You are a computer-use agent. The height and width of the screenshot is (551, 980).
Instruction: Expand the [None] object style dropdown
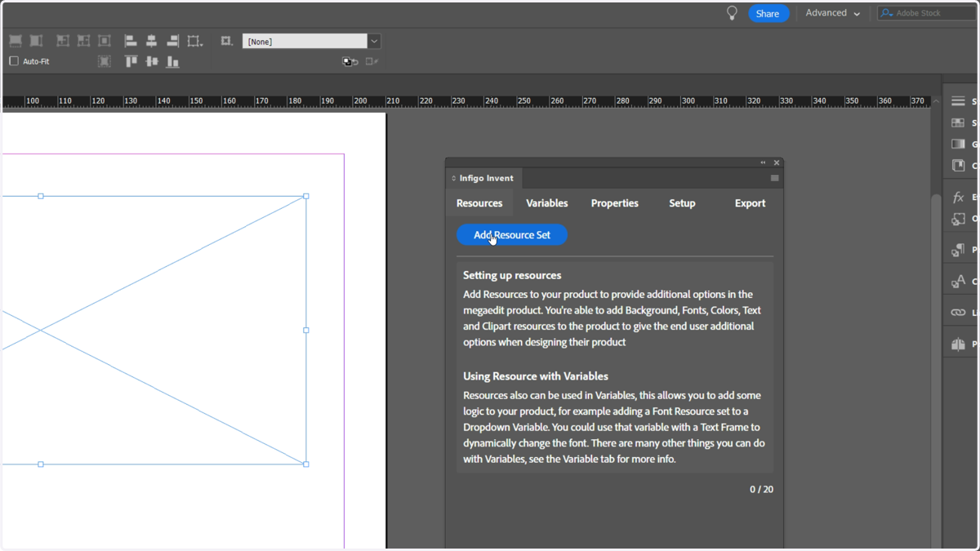374,41
